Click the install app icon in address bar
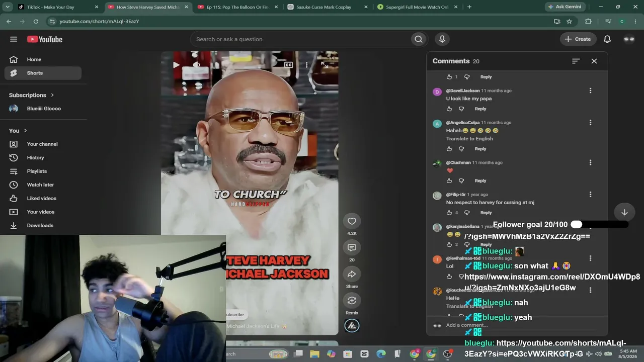Screen dimensions: 644x362 [557, 22]
